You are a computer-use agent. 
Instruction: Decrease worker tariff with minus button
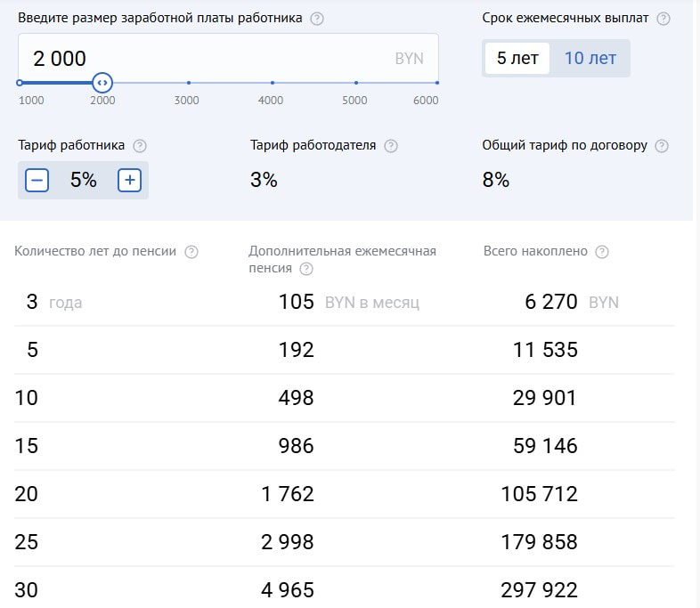tap(37, 181)
